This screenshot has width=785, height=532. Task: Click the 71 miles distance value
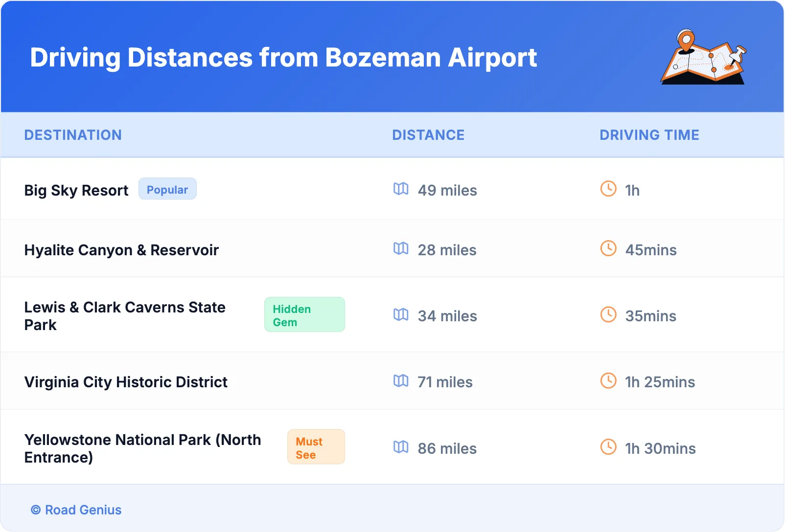(445, 382)
